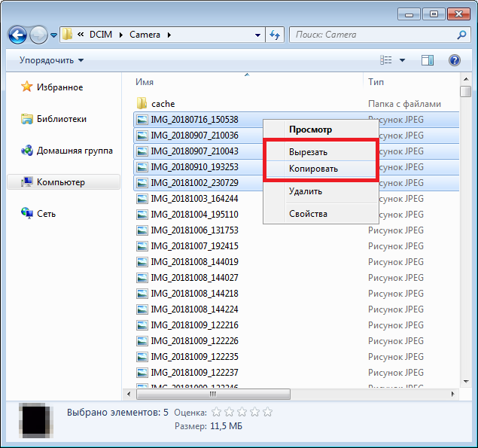Select DCIM in the address path
The width and height of the screenshot is (478, 448).
[101, 35]
